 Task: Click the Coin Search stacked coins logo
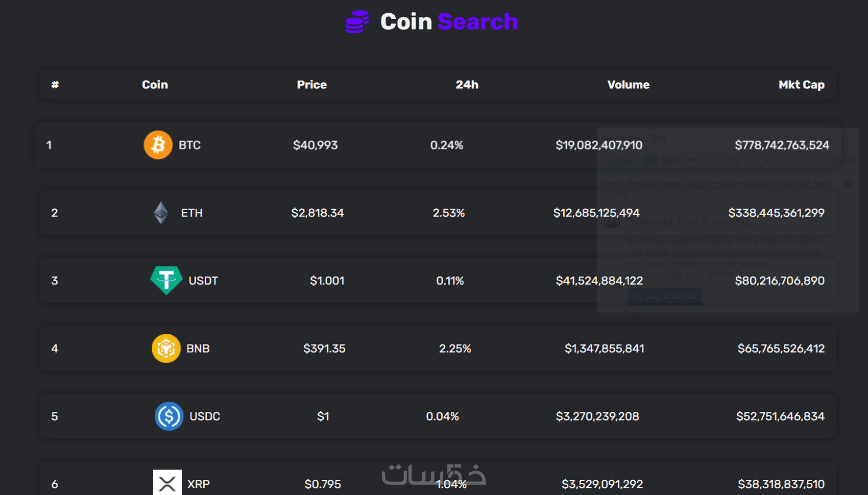[x=357, y=22]
